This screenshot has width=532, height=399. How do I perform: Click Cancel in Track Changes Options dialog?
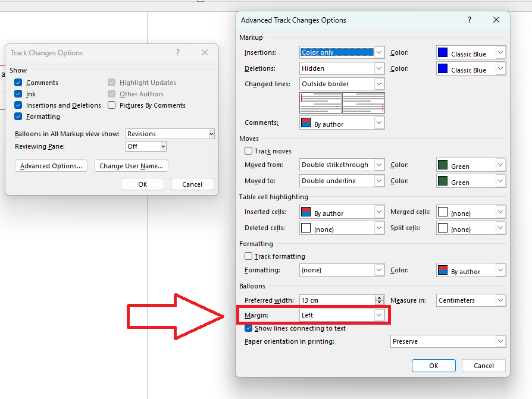coord(192,184)
